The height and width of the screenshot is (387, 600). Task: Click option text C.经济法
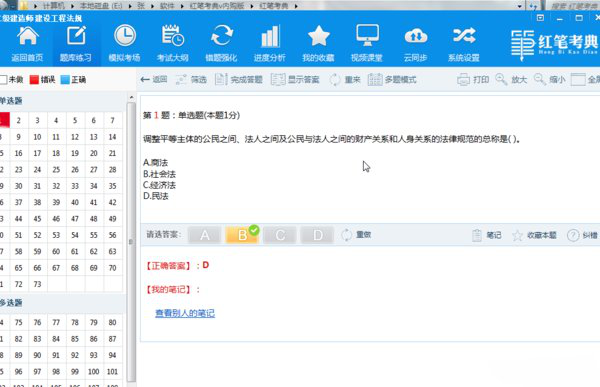160,185
